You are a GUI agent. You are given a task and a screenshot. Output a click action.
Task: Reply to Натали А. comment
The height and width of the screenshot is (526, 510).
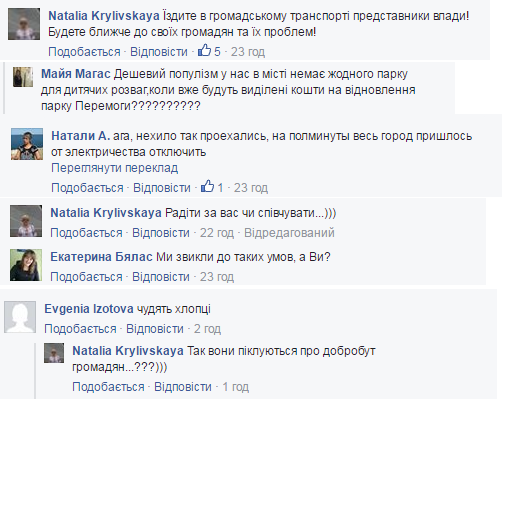(x=162, y=188)
